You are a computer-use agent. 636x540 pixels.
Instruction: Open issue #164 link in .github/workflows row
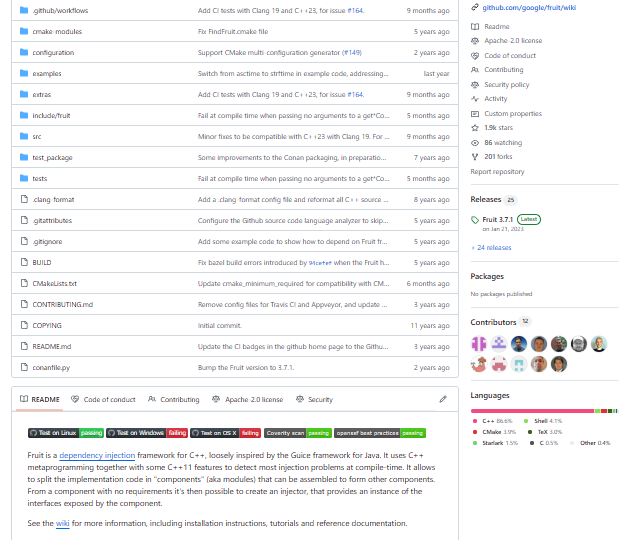tap(355, 11)
